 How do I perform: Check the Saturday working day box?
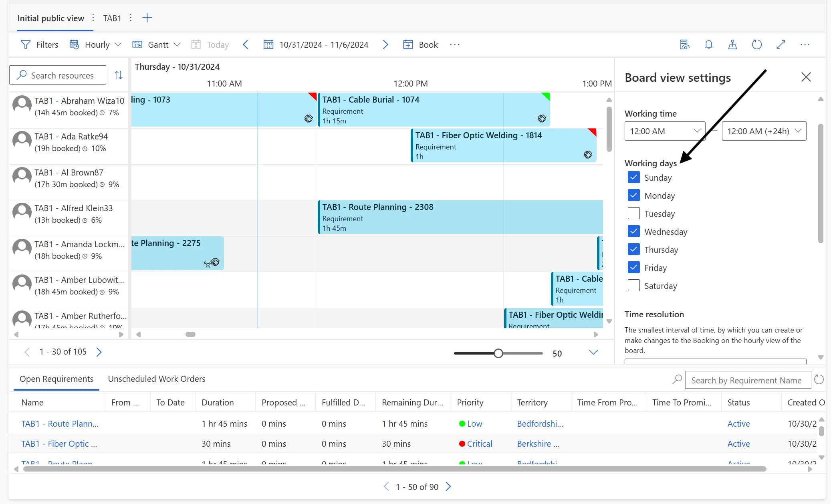point(633,285)
